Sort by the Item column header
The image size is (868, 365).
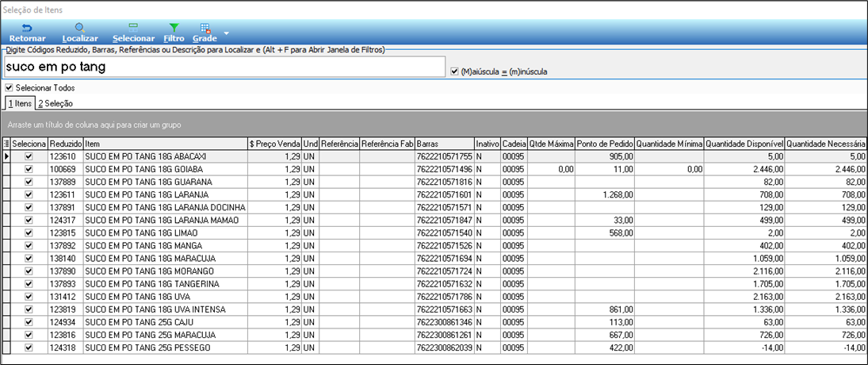(x=166, y=144)
